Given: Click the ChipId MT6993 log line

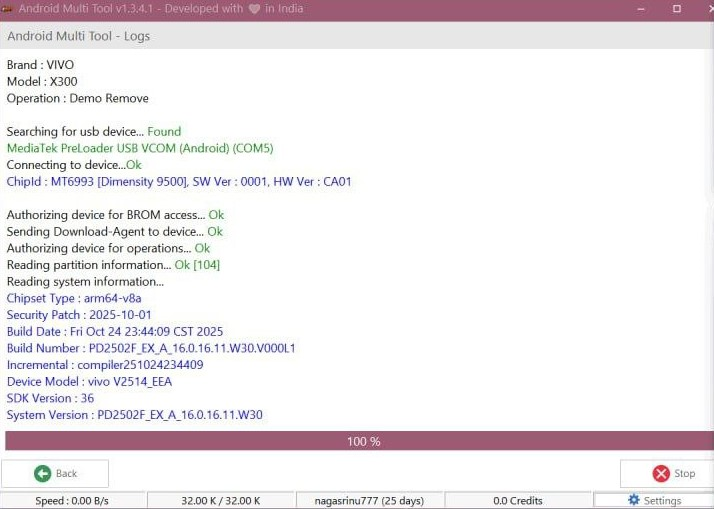Looking at the screenshot, I should (x=179, y=182).
